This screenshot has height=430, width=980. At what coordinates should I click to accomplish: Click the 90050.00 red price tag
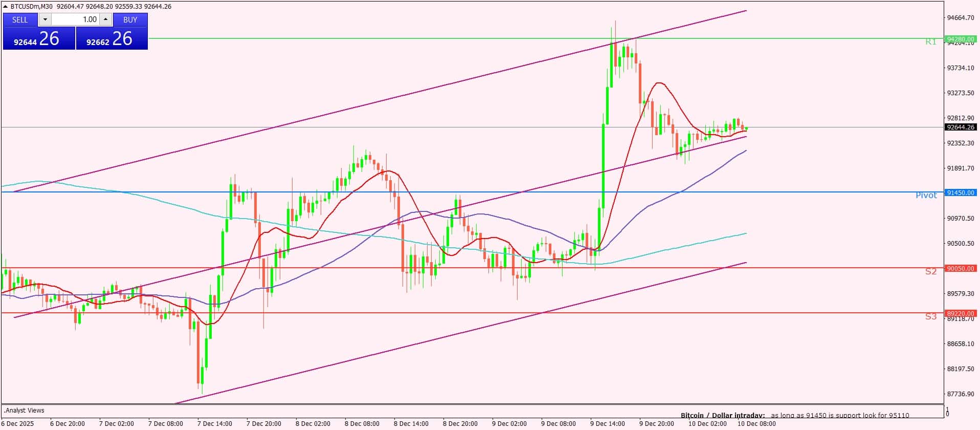click(961, 268)
